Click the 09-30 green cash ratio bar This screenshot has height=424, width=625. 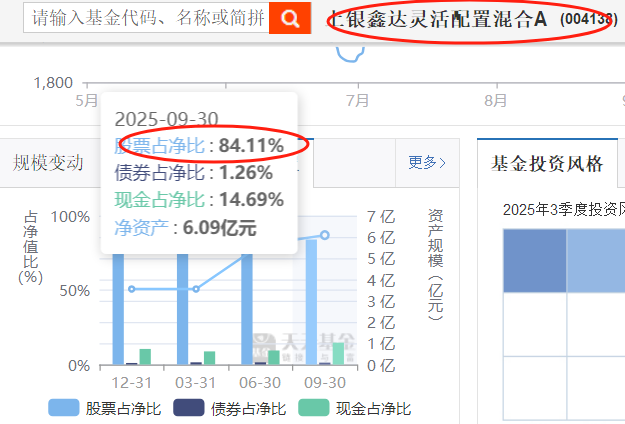click(338, 353)
